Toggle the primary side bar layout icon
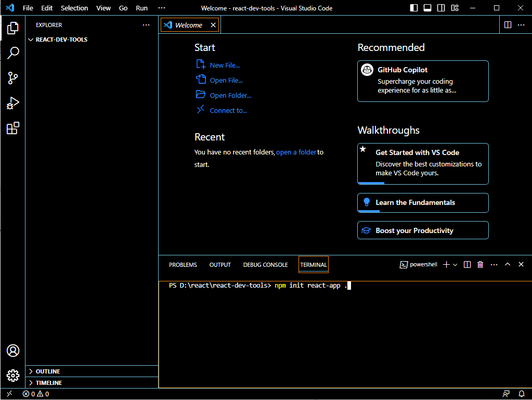The image size is (532, 400). click(414, 8)
